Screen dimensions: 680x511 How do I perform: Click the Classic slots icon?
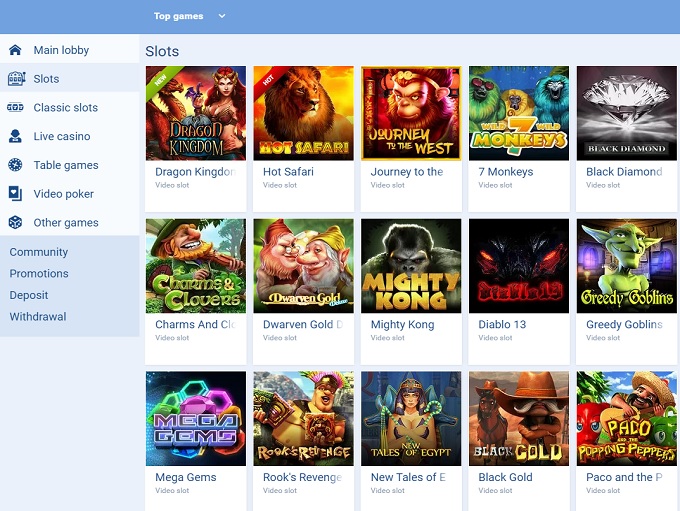click(x=15, y=107)
